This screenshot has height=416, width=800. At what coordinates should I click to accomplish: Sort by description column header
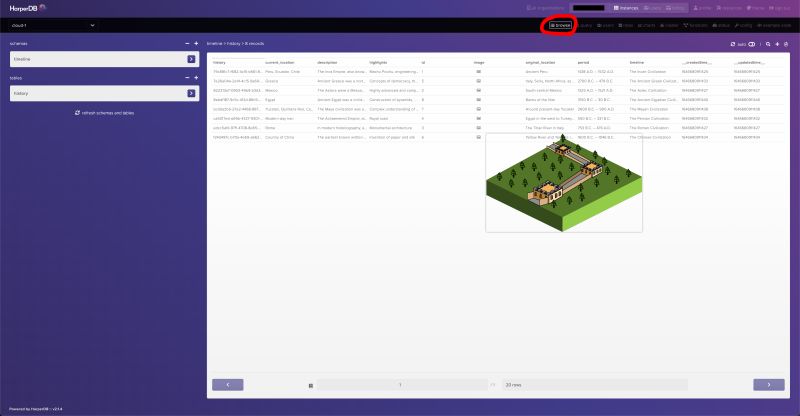point(327,62)
